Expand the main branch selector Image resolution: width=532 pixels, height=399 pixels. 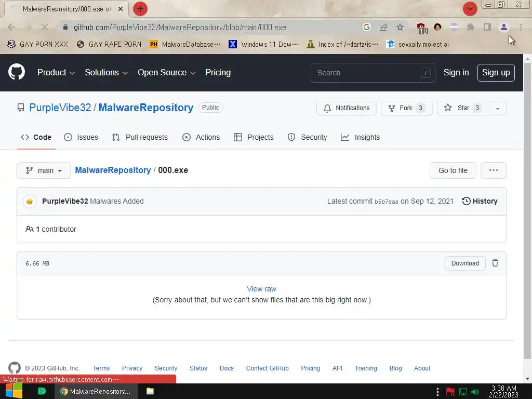tap(44, 170)
